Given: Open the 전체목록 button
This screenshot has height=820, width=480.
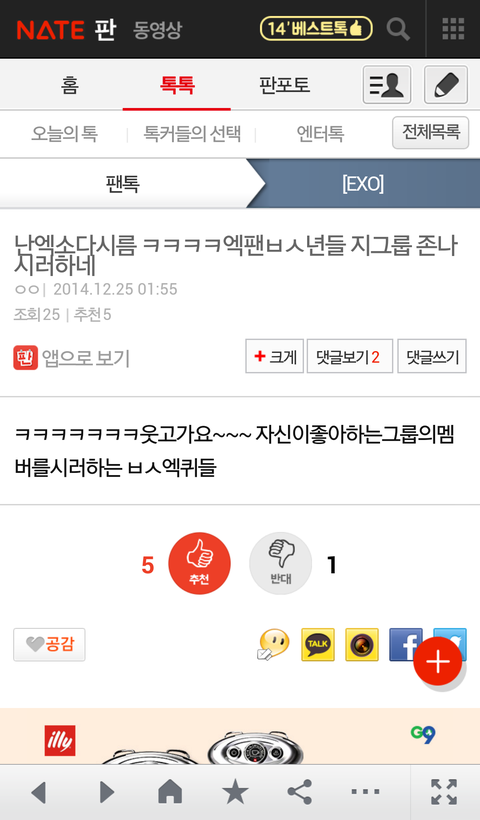Looking at the screenshot, I should tap(431, 132).
